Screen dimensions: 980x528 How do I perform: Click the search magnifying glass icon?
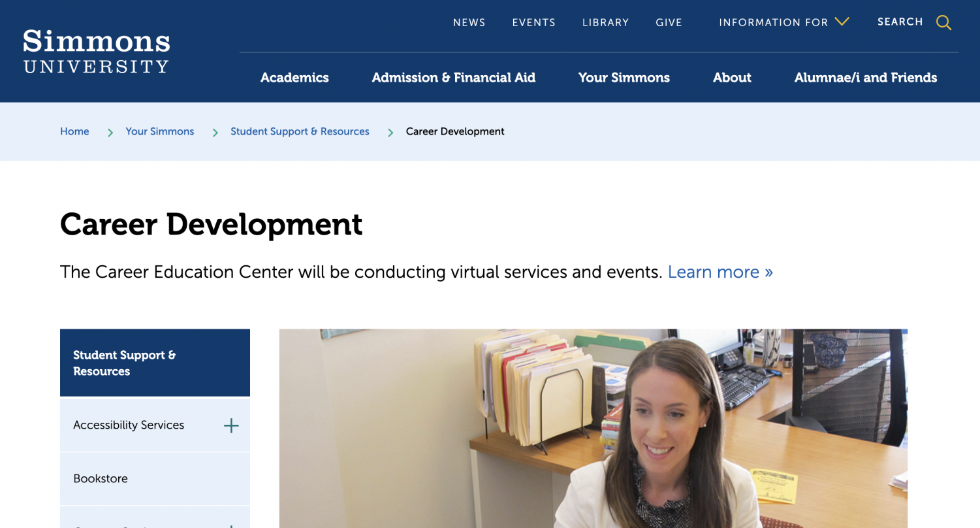click(943, 23)
